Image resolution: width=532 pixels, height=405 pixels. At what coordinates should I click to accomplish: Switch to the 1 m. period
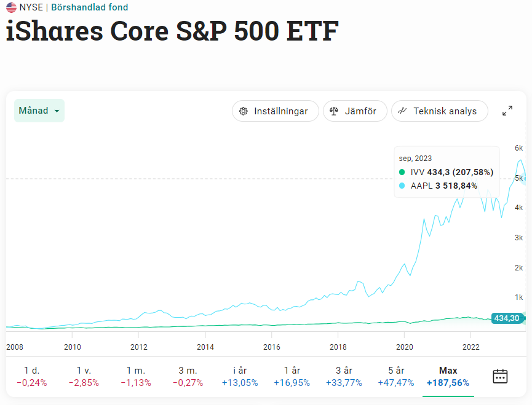click(136, 376)
